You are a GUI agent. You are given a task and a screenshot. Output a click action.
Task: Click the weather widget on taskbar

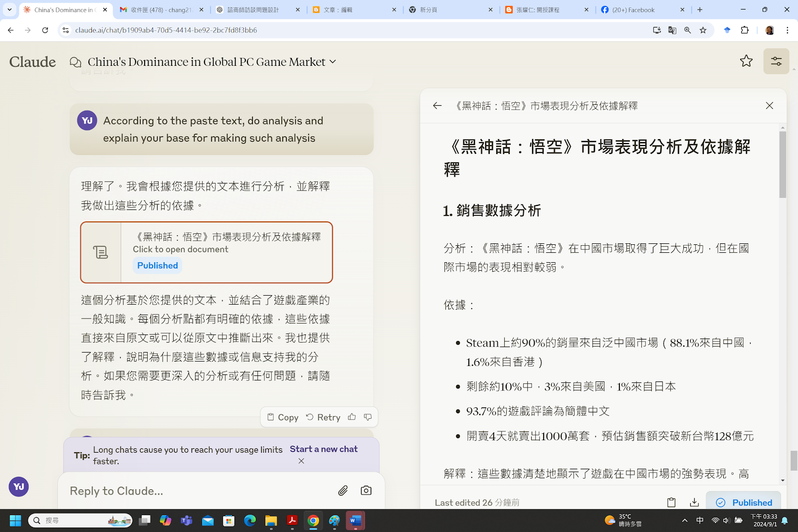(x=623, y=521)
